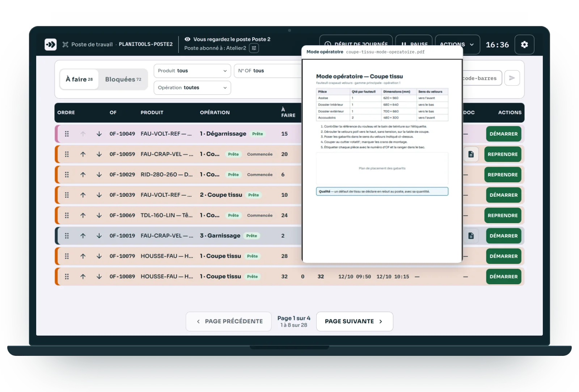Click the Pause button in the header

point(414,44)
